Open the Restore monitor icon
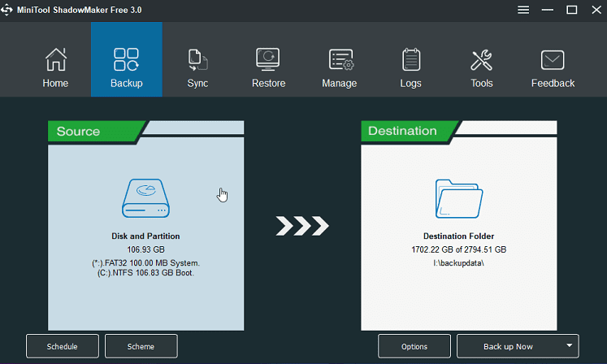 click(268, 59)
